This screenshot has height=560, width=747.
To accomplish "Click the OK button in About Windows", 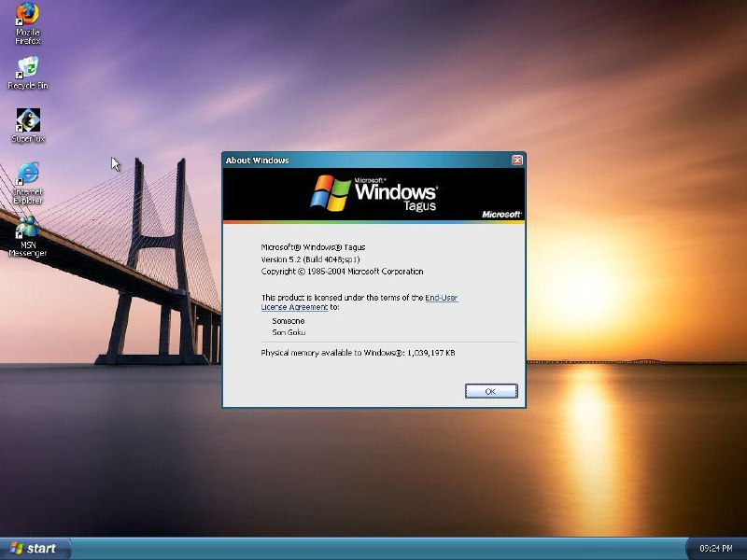I will [491, 391].
